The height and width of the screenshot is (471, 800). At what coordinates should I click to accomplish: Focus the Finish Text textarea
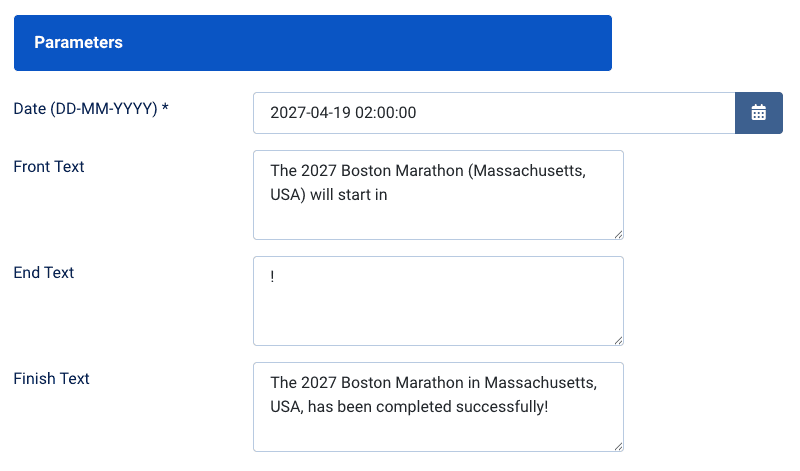[x=438, y=407]
